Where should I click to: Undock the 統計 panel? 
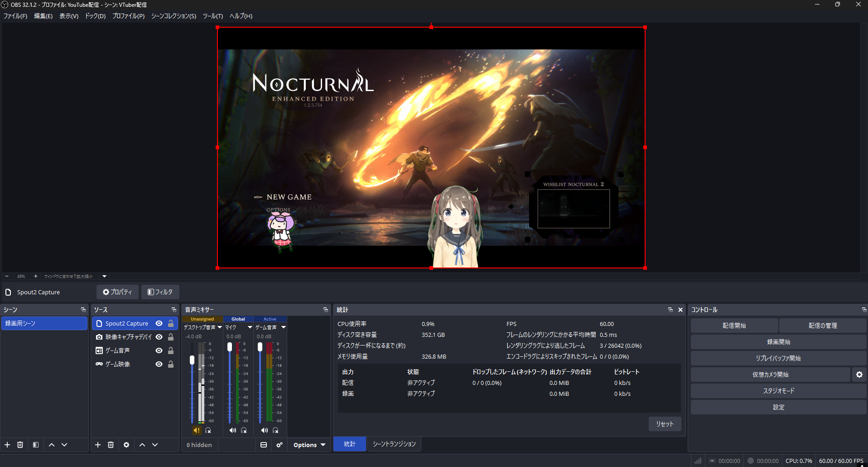click(670, 310)
